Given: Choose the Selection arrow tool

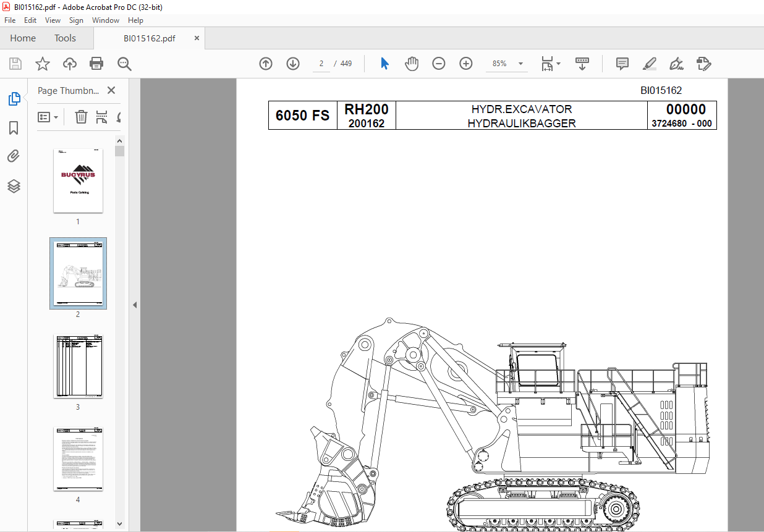Looking at the screenshot, I should (x=384, y=64).
